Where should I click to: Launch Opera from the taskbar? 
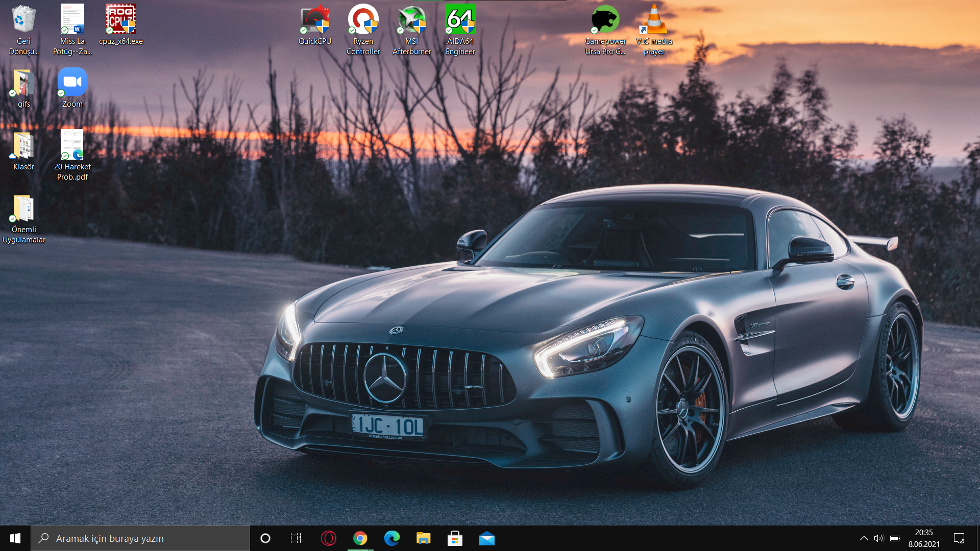(x=329, y=538)
